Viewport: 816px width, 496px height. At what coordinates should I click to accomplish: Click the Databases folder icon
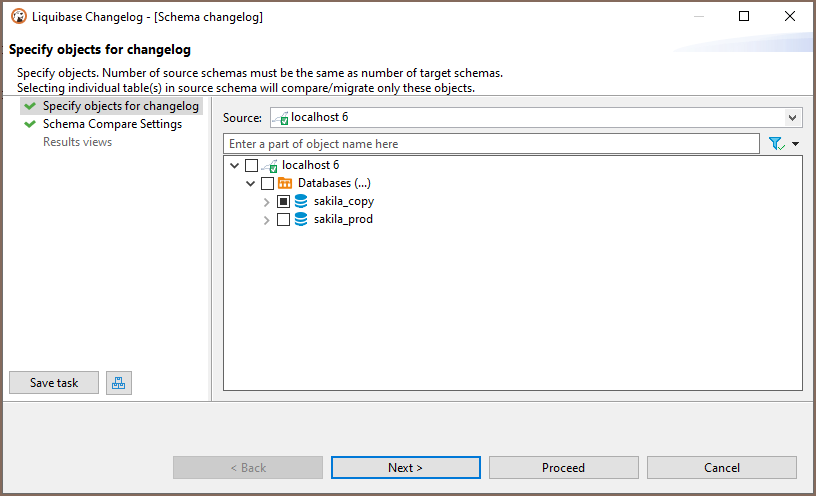[285, 184]
